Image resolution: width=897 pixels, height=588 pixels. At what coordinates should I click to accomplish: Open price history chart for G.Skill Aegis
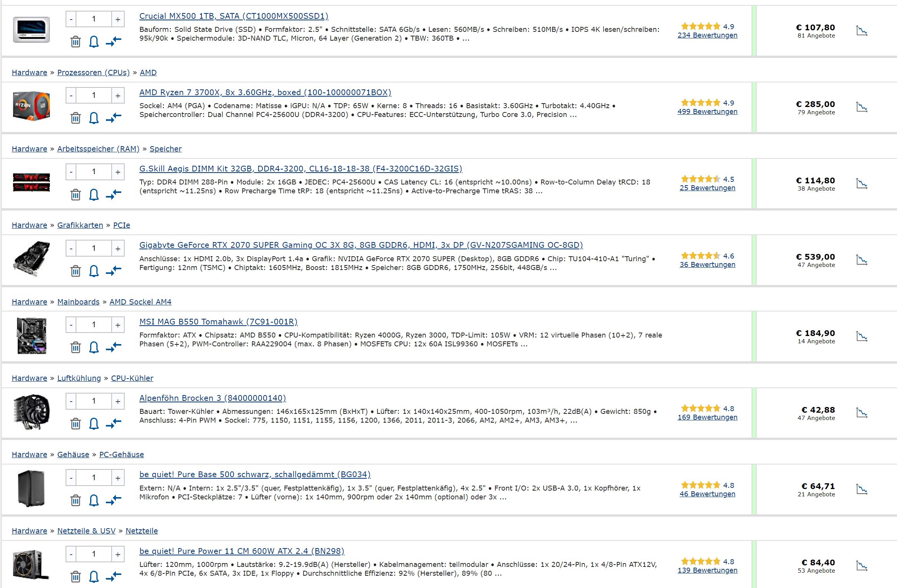pos(862,183)
